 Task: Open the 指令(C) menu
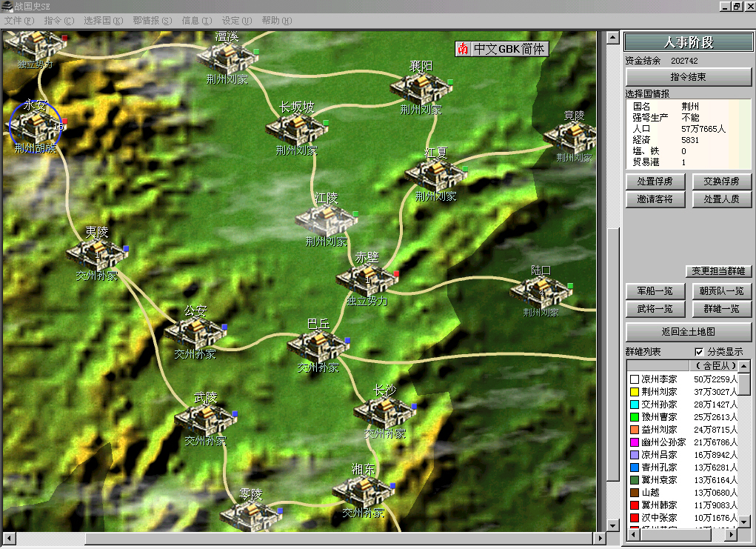[59, 20]
